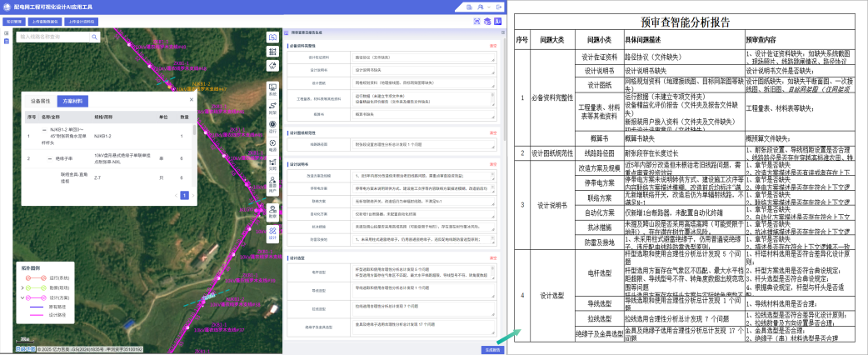868x355 pixels.
Task: Expand the 勘察(现场) legend group arrow
Action: pos(22,288)
